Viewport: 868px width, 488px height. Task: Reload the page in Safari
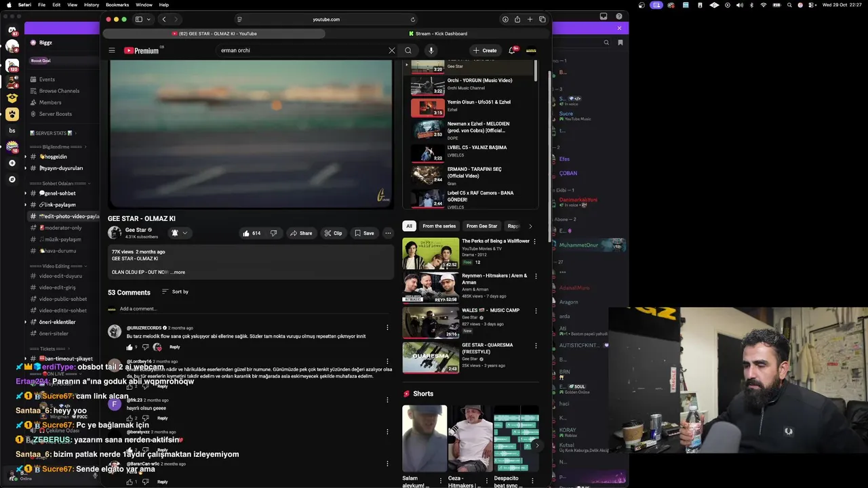click(x=412, y=20)
